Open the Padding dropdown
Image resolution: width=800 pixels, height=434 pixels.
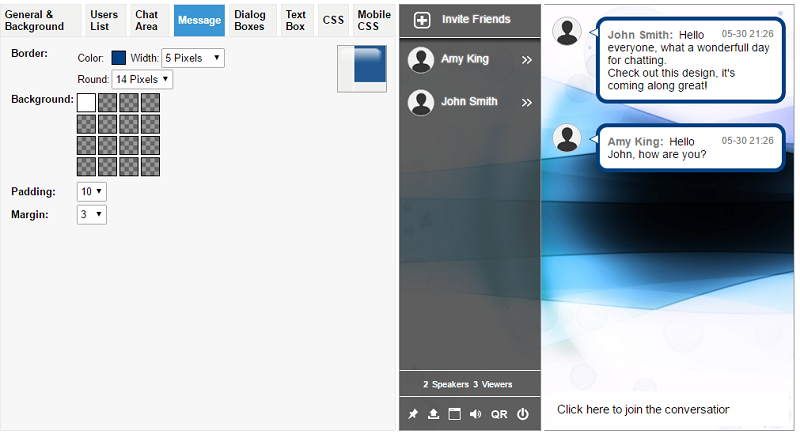[x=91, y=191]
